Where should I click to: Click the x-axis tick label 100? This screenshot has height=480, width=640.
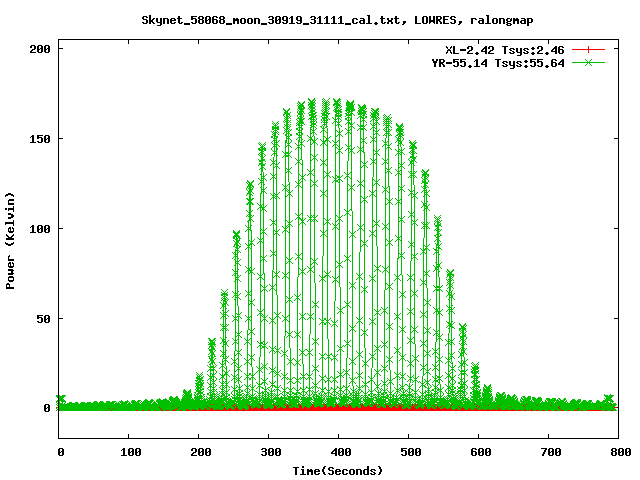(131, 452)
